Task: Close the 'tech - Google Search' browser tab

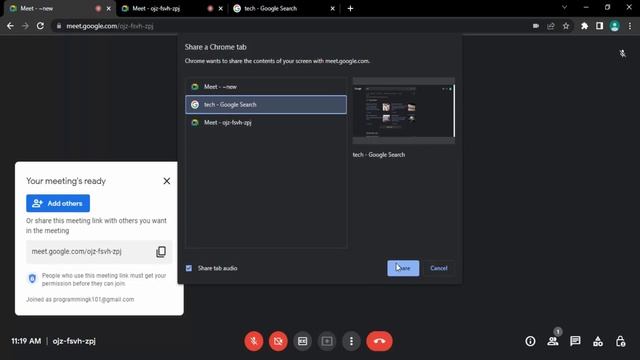Action: (x=332, y=8)
